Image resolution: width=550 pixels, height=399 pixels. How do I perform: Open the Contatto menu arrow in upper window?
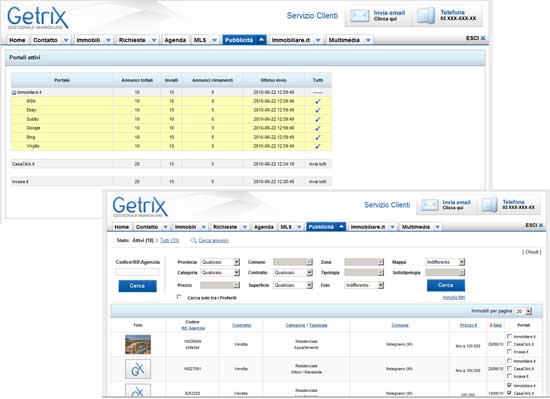(66, 40)
